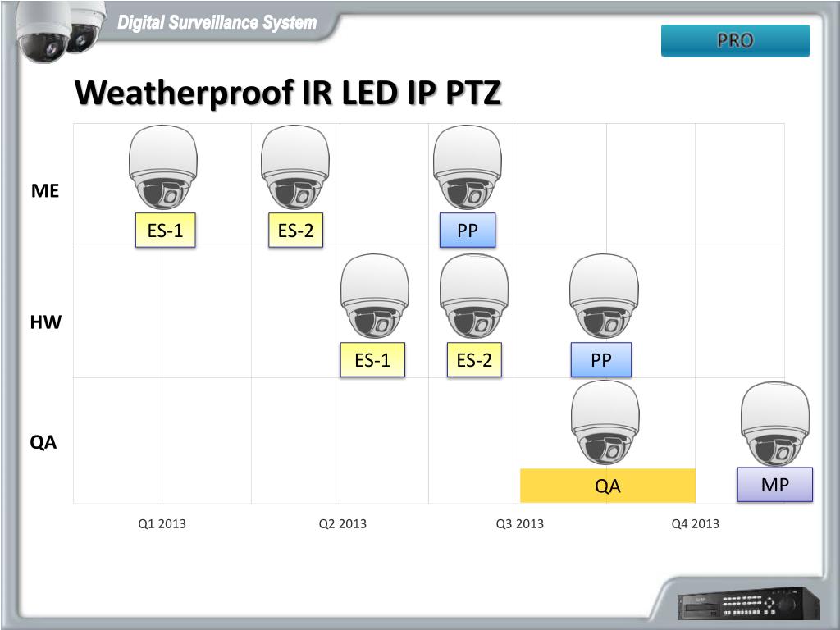Click the dome camera above ME PP
The image size is (840, 630).
click(x=468, y=167)
